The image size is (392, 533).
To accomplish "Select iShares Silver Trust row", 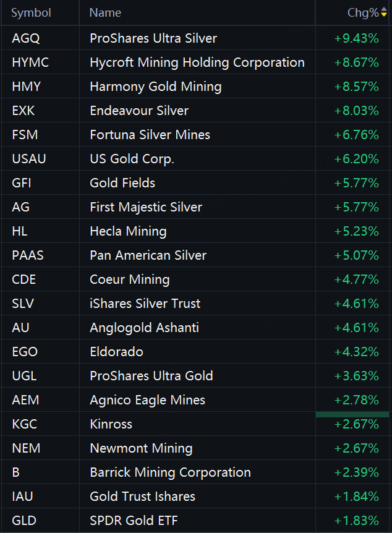I will coord(145,304).
